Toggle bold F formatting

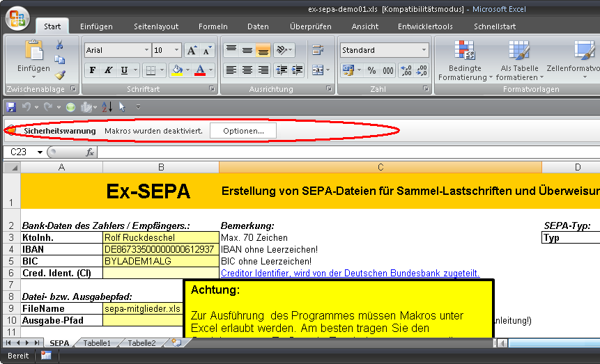click(x=92, y=70)
